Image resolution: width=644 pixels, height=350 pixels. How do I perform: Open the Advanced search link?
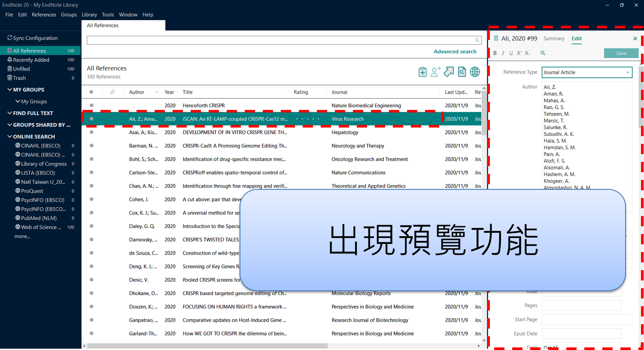click(455, 52)
